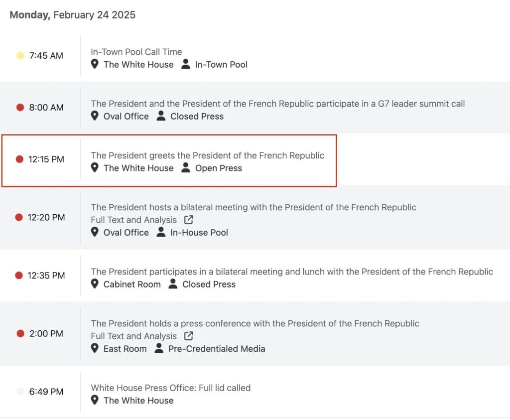
Task: Click person icon next to Pre-Credentialed Media
Action: [159, 348]
